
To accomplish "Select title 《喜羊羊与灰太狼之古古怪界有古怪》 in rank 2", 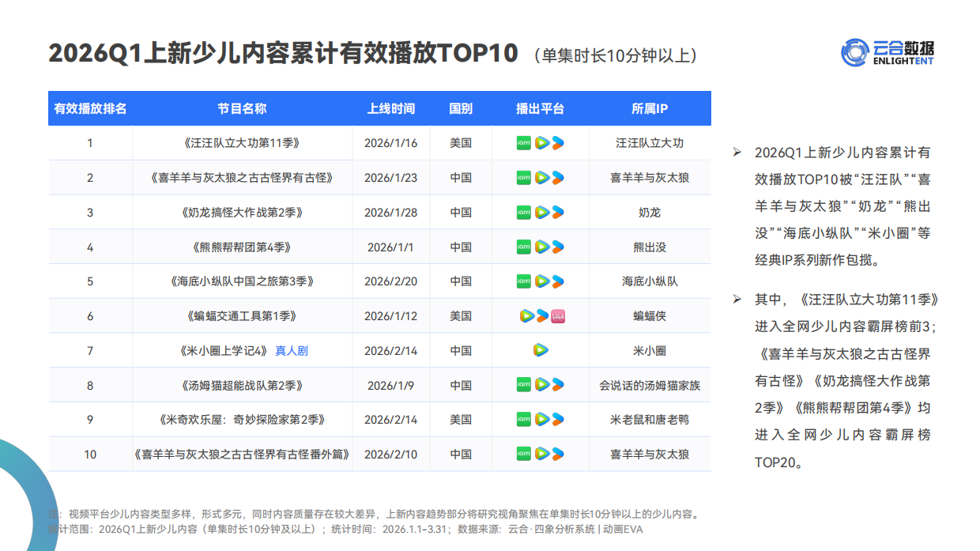I will click(x=241, y=178).
